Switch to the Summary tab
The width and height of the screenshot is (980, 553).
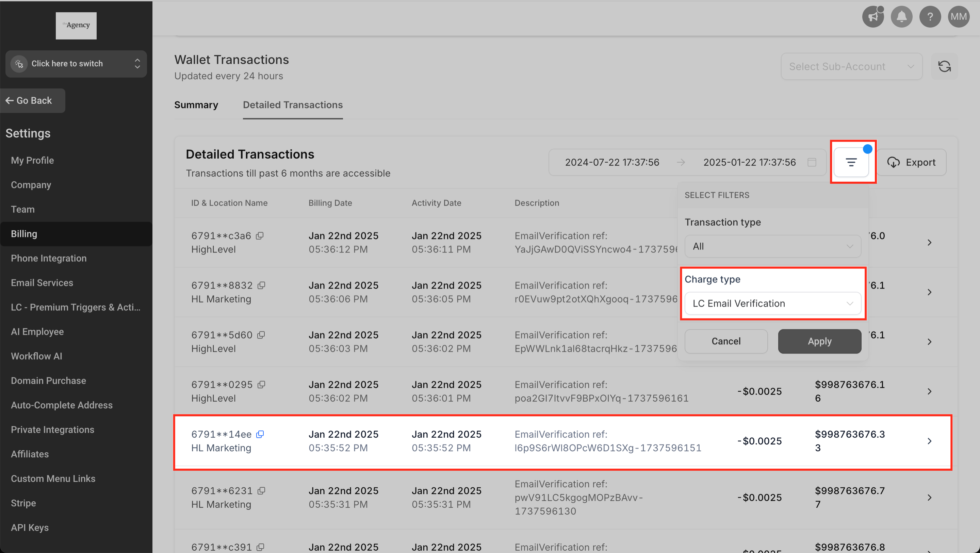196,105
